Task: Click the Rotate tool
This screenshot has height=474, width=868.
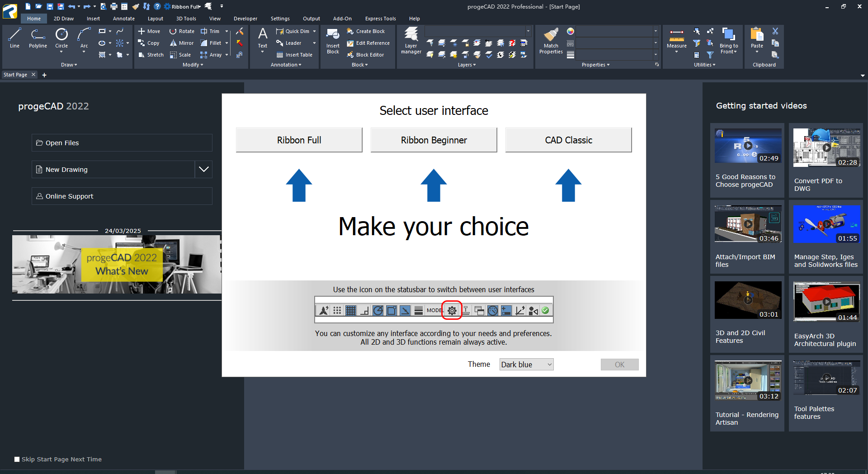Action: click(182, 31)
